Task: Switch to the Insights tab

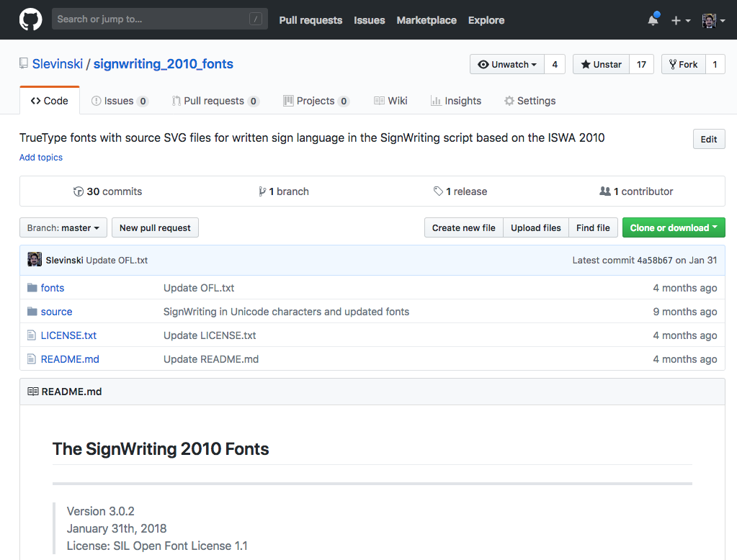Action: [x=456, y=101]
